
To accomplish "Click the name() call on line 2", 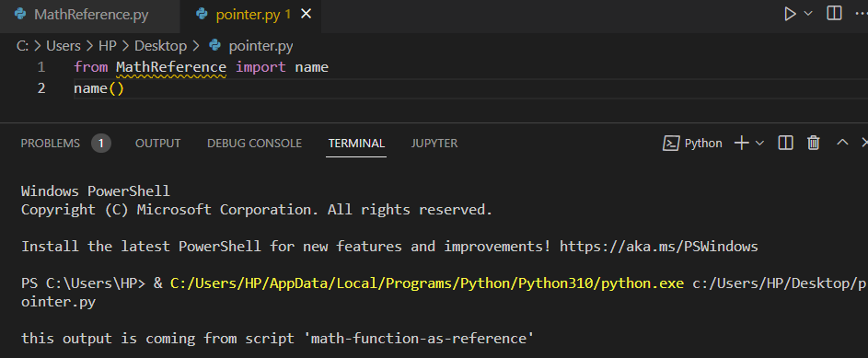I will click(x=99, y=88).
